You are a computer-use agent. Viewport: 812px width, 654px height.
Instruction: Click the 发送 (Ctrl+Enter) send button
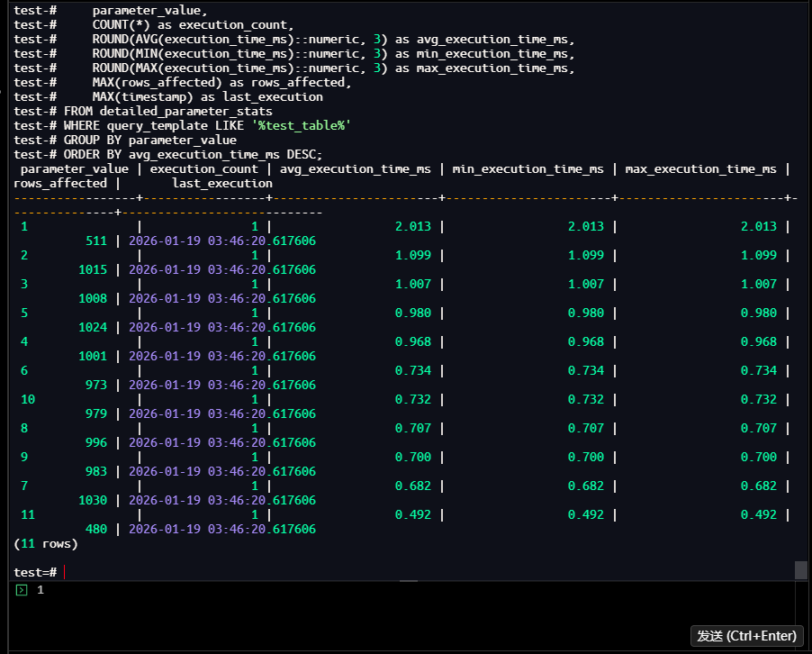[x=747, y=636]
